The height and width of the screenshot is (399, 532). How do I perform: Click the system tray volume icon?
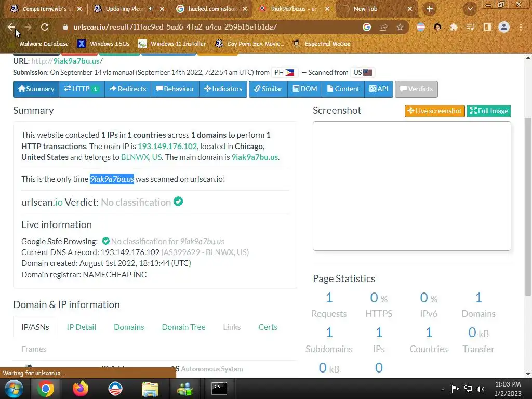(x=481, y=389)
